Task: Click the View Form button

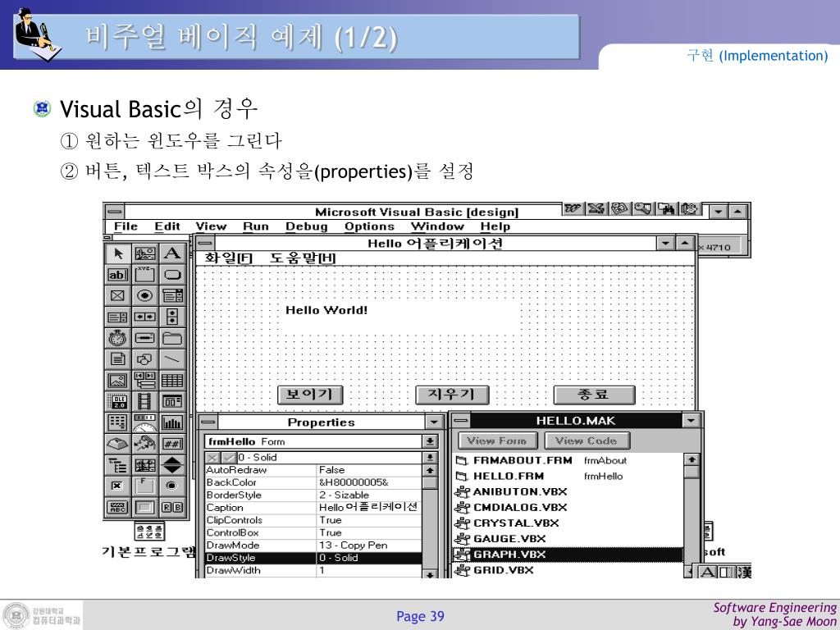Action: click(x=499, y=441)
